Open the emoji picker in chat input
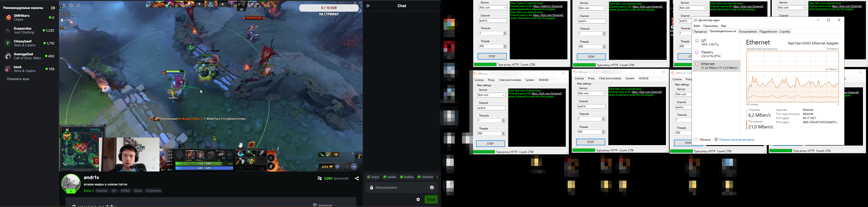 coord(432,188)
